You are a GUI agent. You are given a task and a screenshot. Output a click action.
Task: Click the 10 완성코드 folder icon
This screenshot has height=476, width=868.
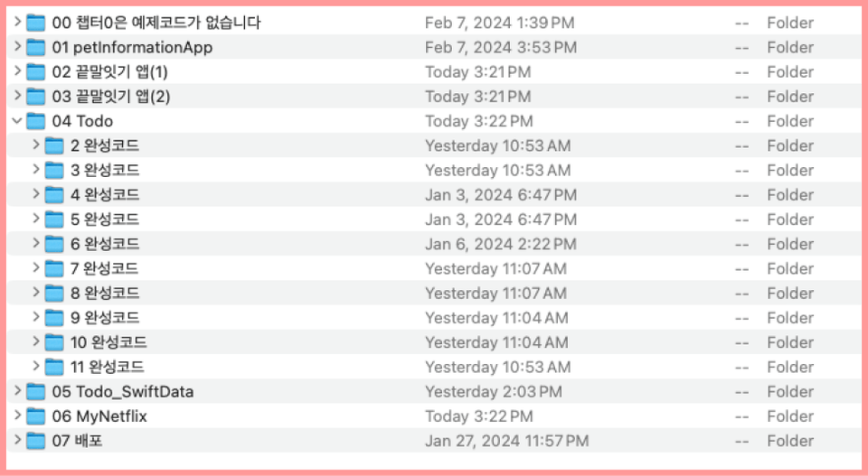(53, 342)
